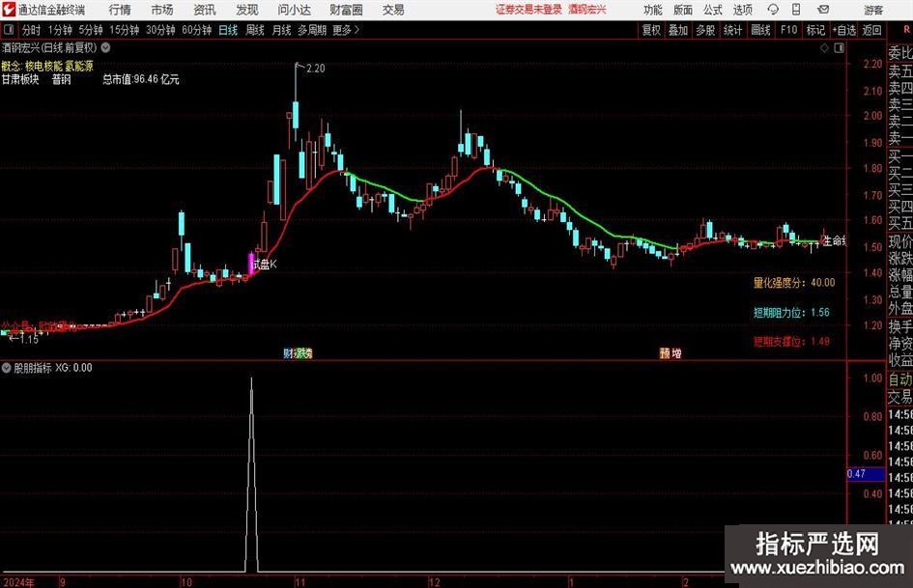This screenshot has width=913, height=588.
Task: Click 总市值:96.46 亿元 text
Action: tap(141, 79)
